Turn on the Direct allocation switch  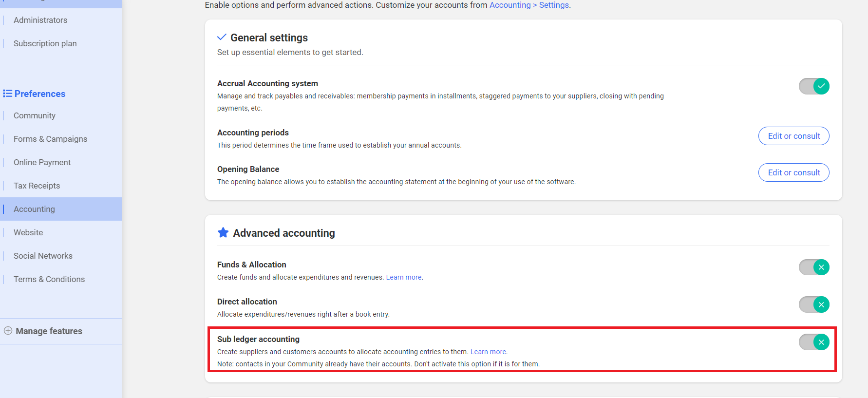[813, 304]
